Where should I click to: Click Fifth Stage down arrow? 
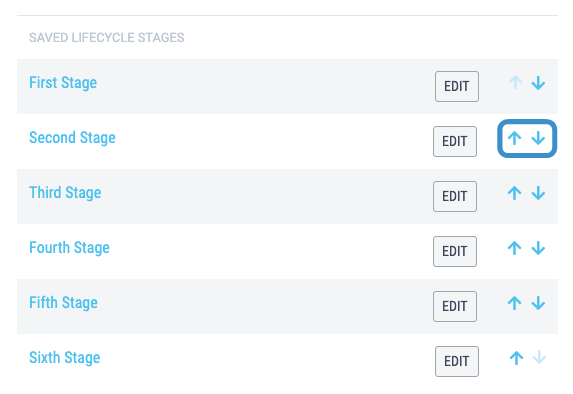(x=538, y=303)
